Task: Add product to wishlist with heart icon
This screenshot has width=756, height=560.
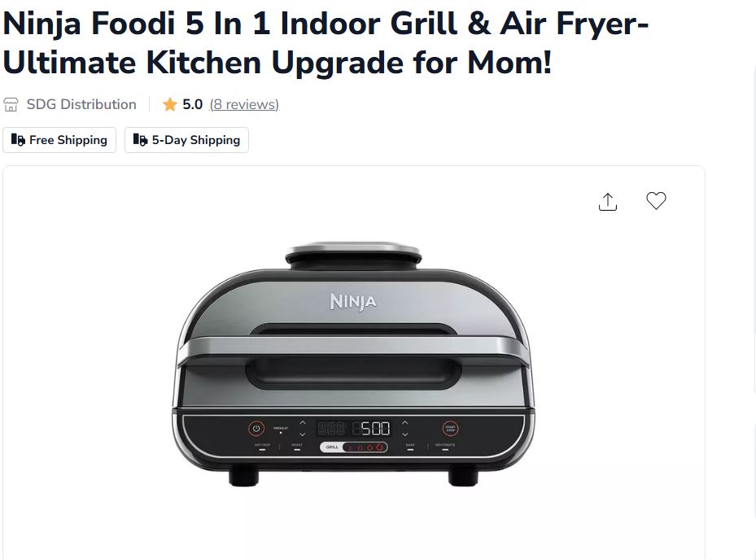Action: click(656, 201)
